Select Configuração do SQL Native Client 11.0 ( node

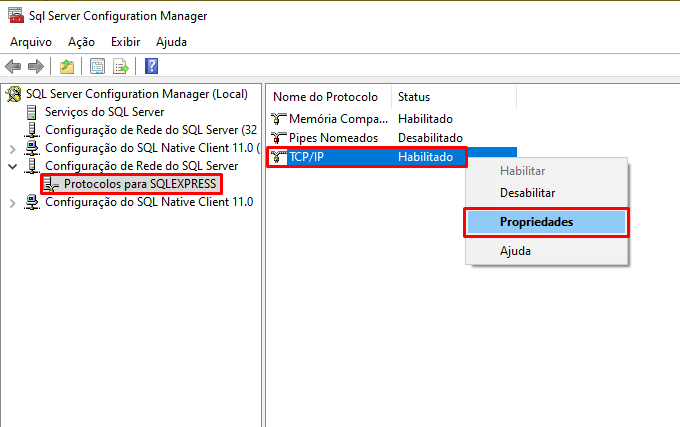pos(152,148)
